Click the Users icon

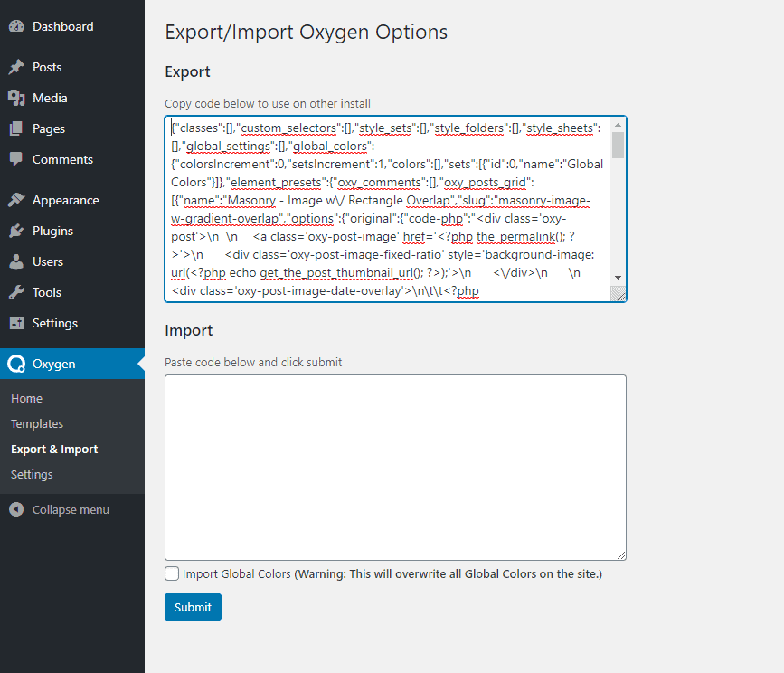click(16, 261)
